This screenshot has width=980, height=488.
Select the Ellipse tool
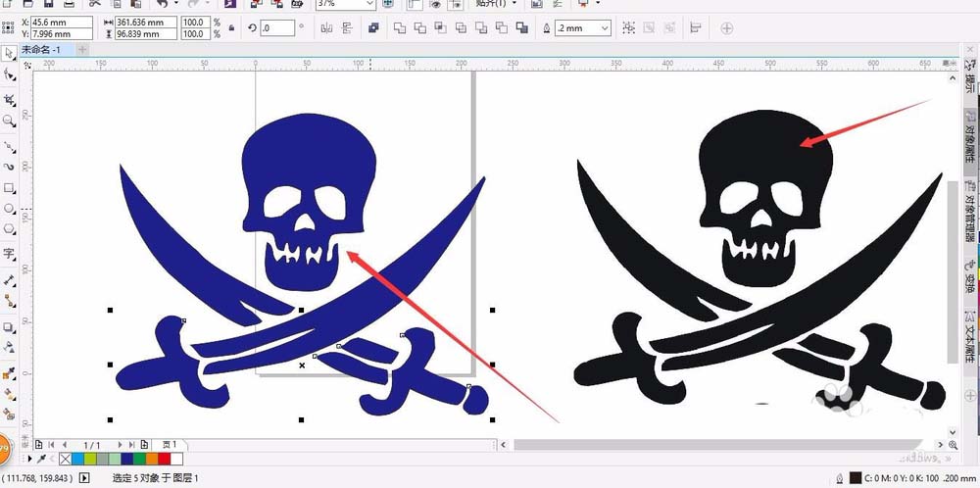point(10,208)
